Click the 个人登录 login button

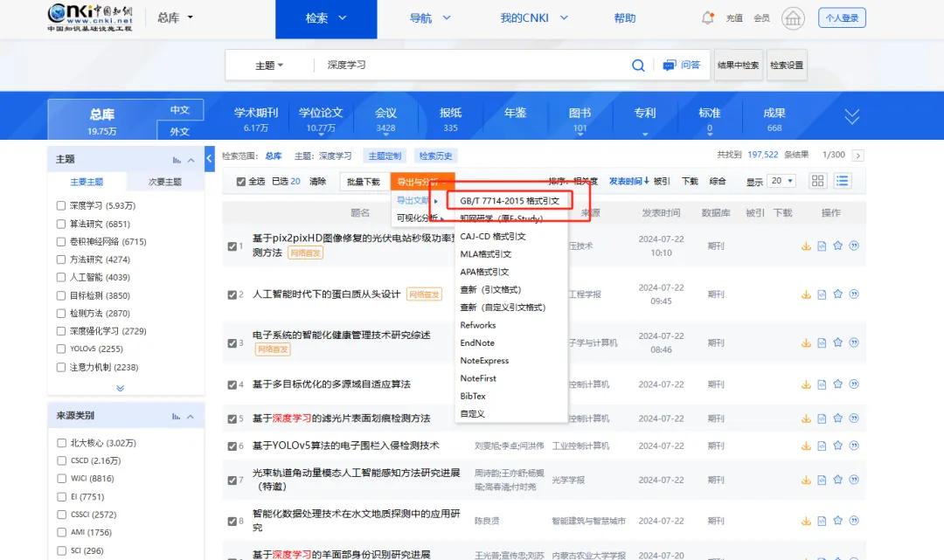842,18
